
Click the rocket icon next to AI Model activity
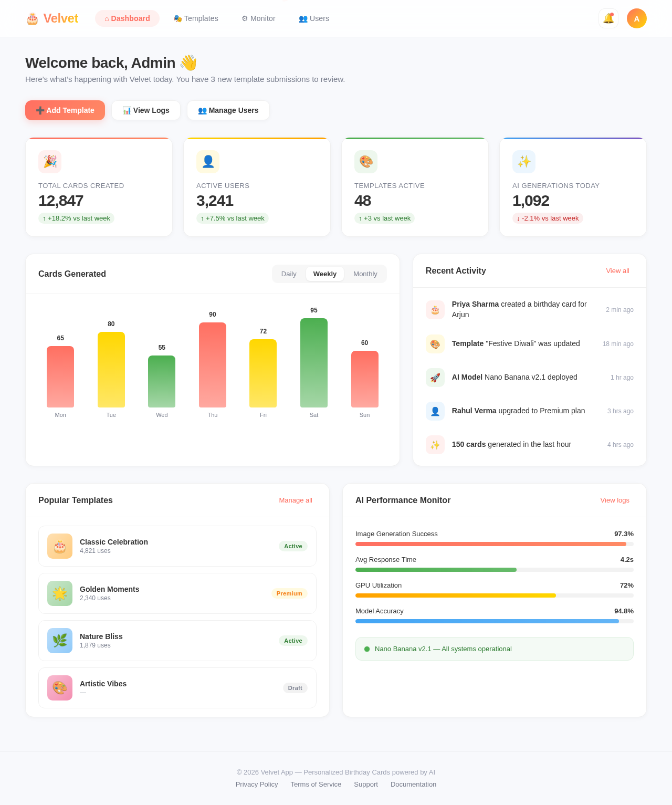tap(435, 378)
